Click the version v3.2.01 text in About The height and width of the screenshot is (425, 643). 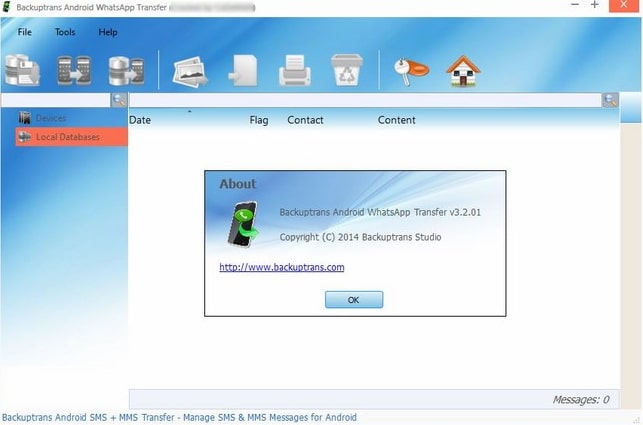(x=465, y=212)
